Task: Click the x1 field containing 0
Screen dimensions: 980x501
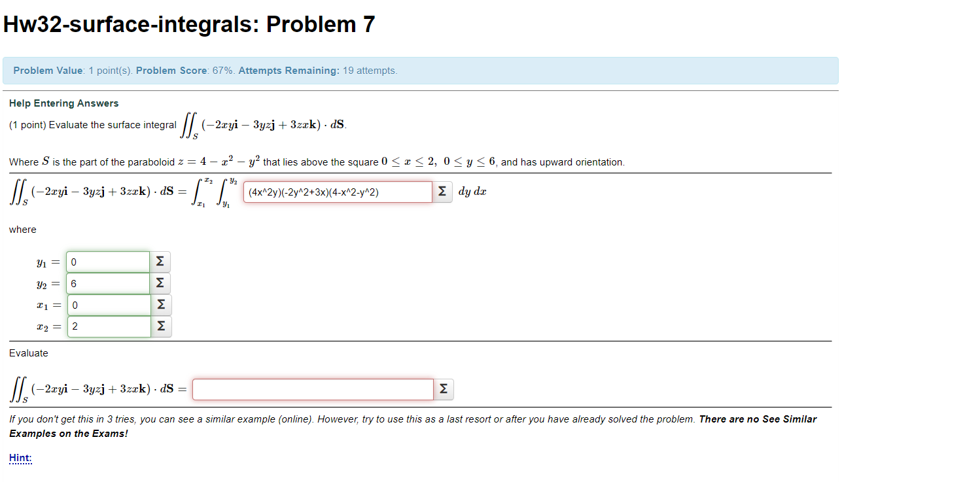Action: pos(107,304)
